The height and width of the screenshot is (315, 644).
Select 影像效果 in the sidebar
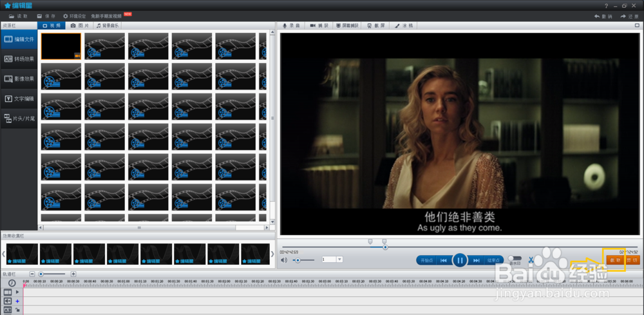[x=19, y=79]
